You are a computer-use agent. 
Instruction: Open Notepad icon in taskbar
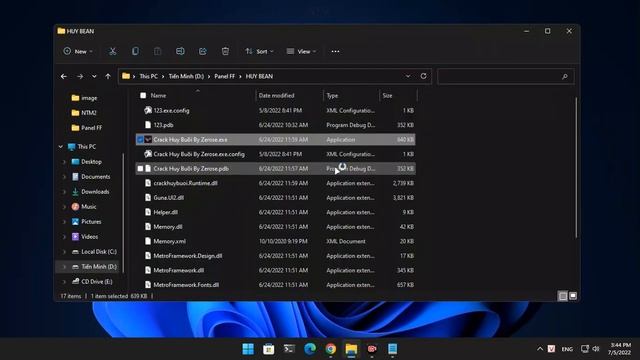(393, 349)
